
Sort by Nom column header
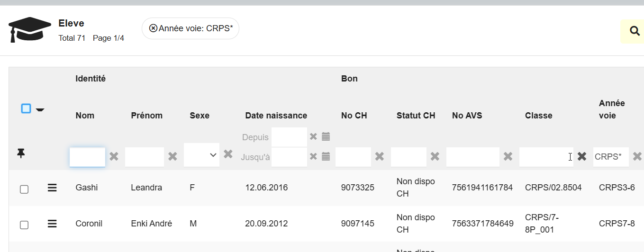click(x=85, y=116)
